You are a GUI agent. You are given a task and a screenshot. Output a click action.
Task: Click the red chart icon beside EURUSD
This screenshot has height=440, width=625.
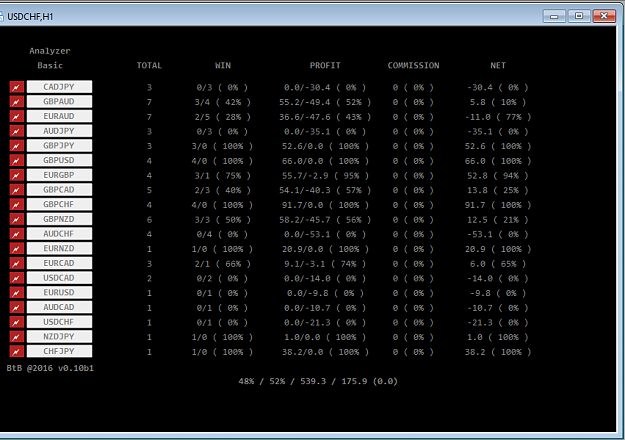coord(17,293)
